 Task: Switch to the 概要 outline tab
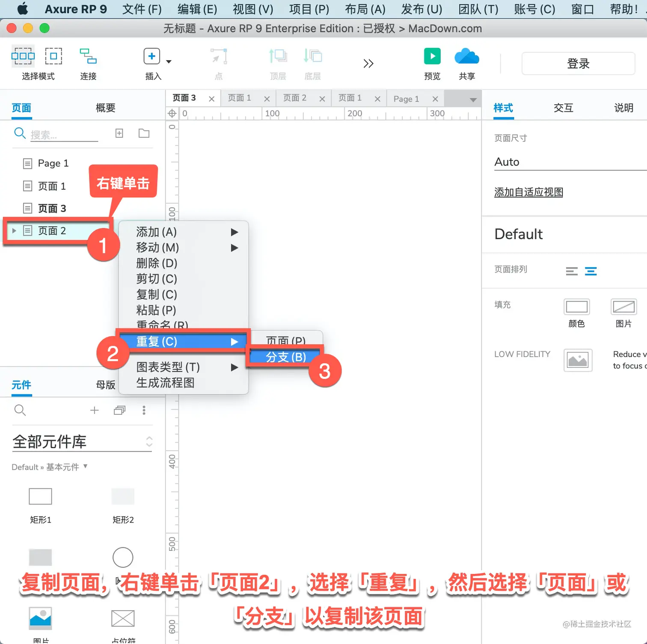pyautogui.click(x=106, y=108)
